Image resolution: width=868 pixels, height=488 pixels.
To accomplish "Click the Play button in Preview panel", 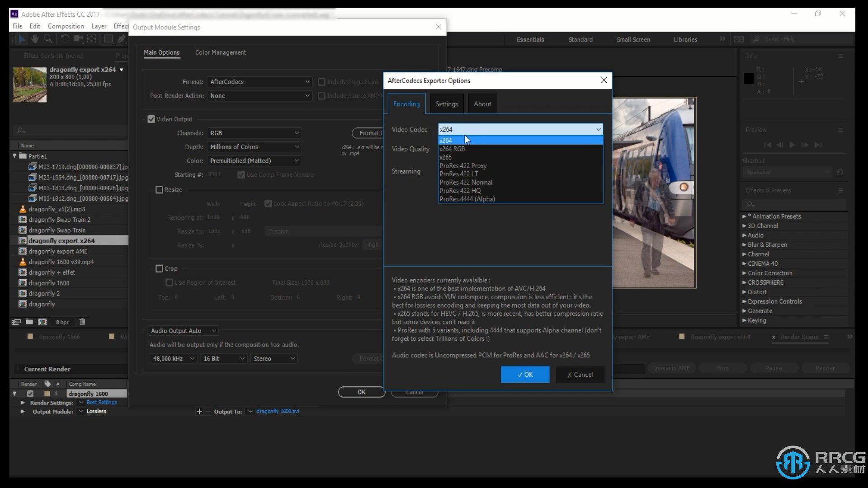I will [793, 145].
